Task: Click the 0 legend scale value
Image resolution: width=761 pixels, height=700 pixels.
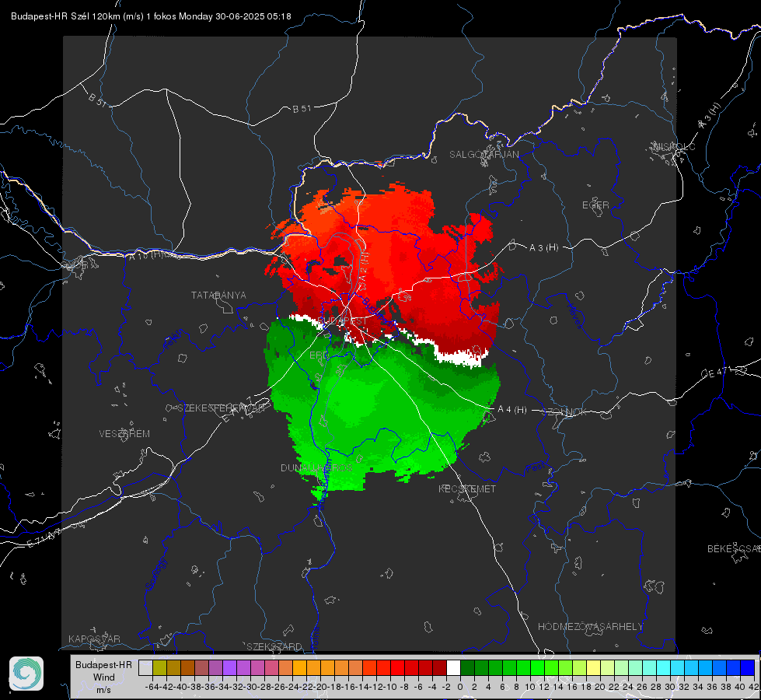Action: (x=460, y=687)
